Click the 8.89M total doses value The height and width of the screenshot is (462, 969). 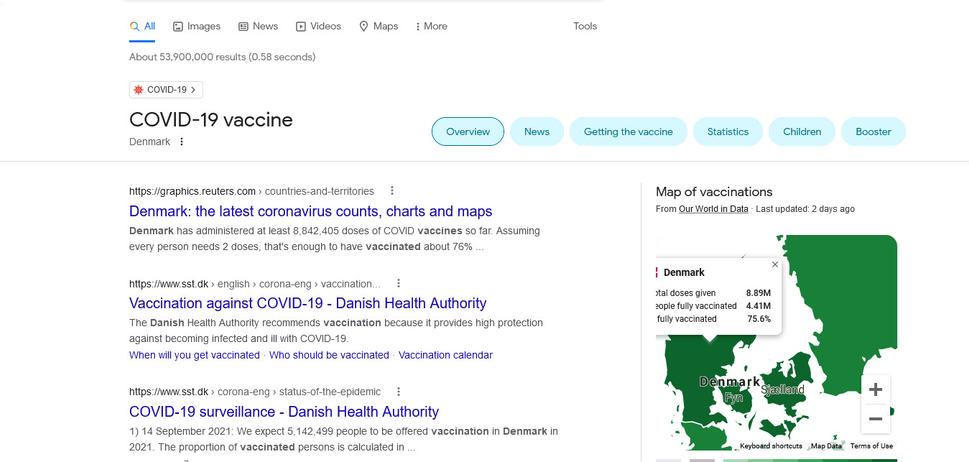[x=758, y=293]
